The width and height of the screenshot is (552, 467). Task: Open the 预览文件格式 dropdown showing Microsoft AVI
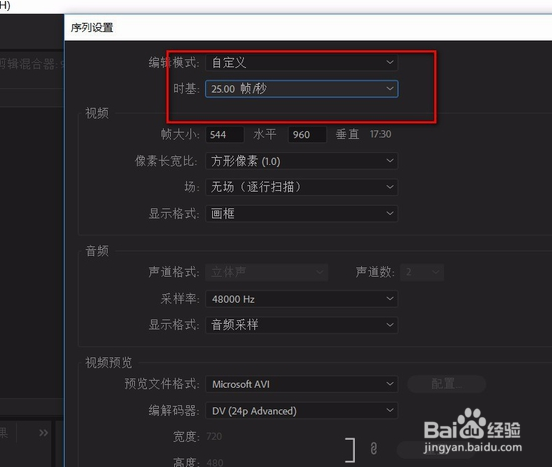[x=302, y=384]
